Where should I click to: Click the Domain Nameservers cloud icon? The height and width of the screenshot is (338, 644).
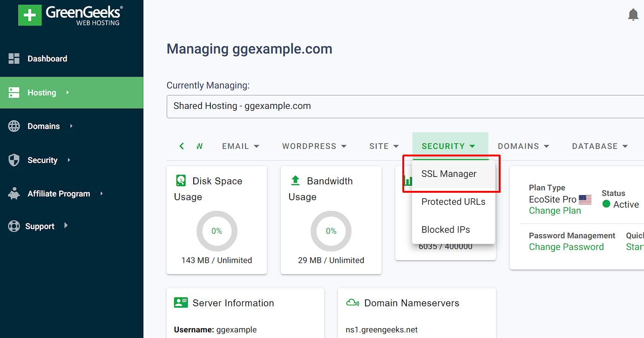[353, 303]
